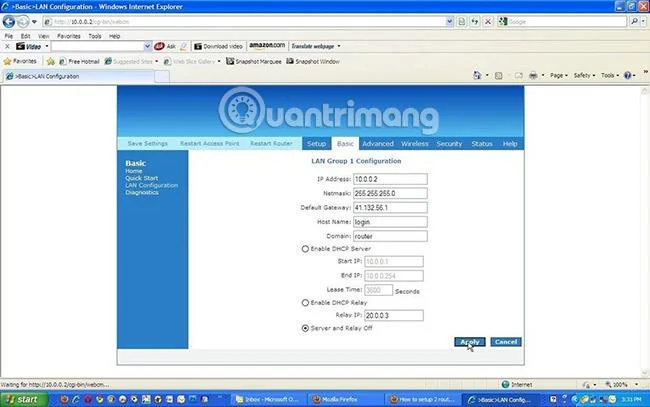Click the browser Forward arrow button
This screenshot has height=407, width=650.
[x=23, y=22]
